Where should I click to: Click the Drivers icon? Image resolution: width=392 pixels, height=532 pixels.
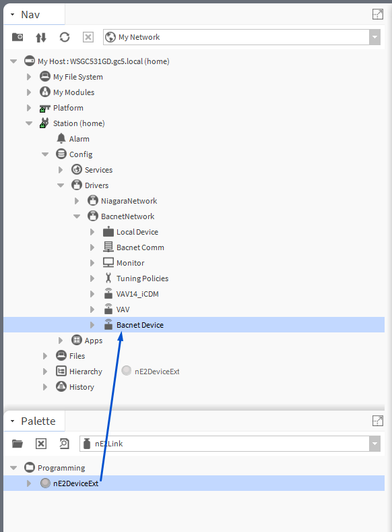(77, 185)
